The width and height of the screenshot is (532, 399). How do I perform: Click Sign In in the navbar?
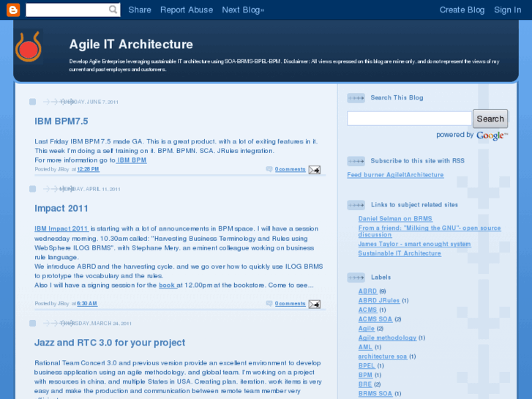(x=508, y=10)
